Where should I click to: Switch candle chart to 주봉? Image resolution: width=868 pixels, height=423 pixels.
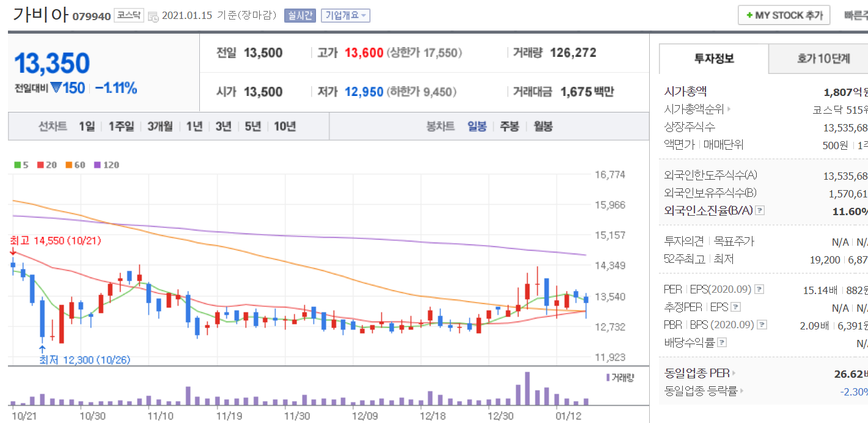point(509,127)
